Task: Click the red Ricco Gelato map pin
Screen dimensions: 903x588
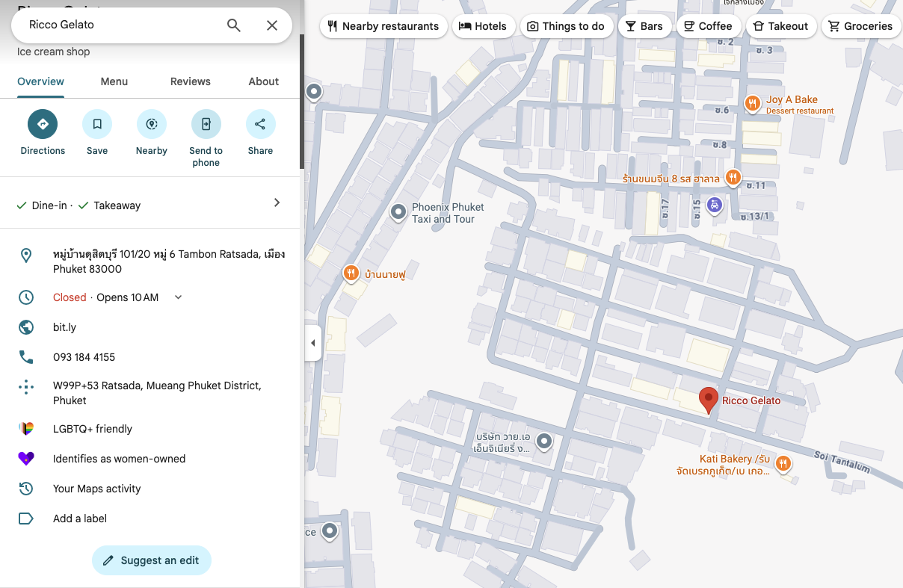Action: pos(708,400)
